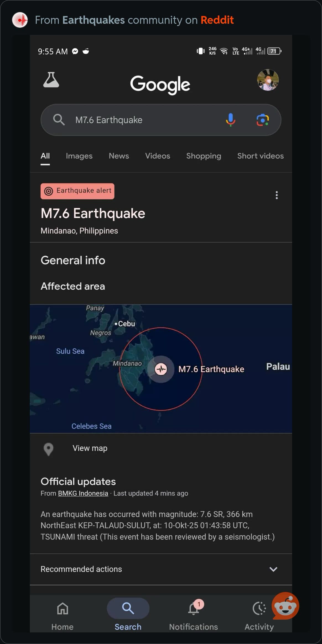Switch to the News results tab

(119, 156)
